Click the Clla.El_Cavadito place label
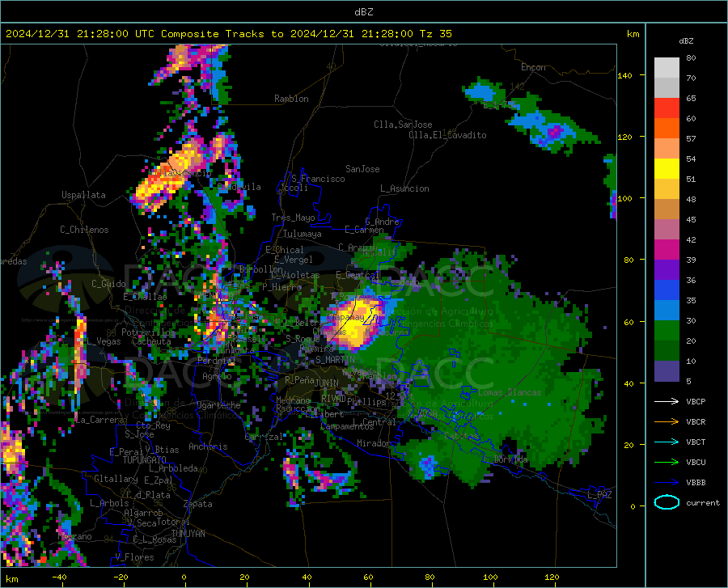The width and height of the screenshot is (728, 588). [x=447, y=135]
